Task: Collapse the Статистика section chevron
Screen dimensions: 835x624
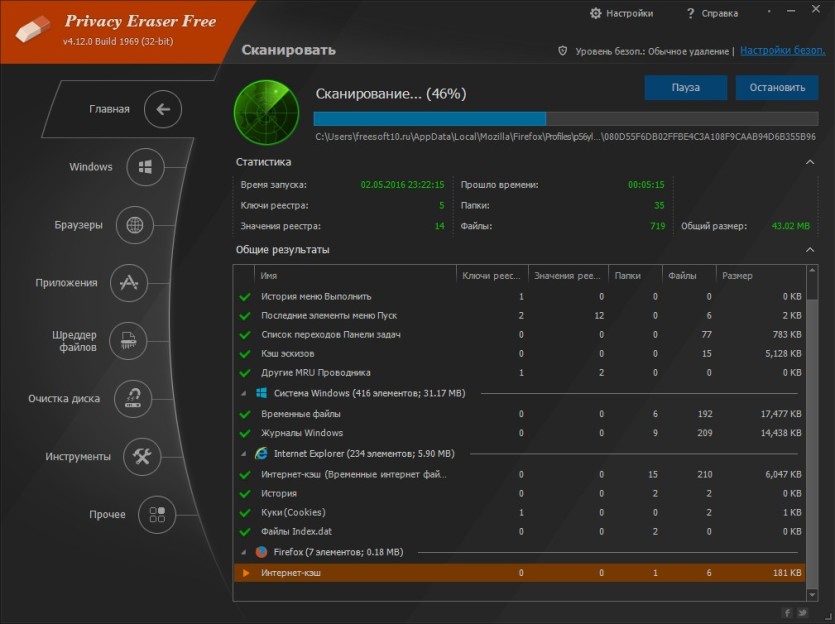Action: coord(810,162)
